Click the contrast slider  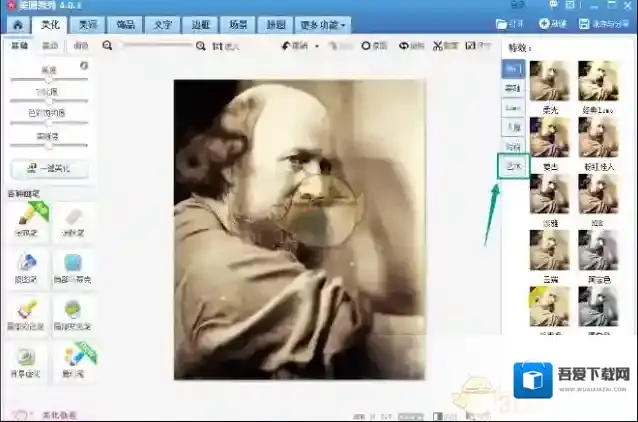[49, 101]
